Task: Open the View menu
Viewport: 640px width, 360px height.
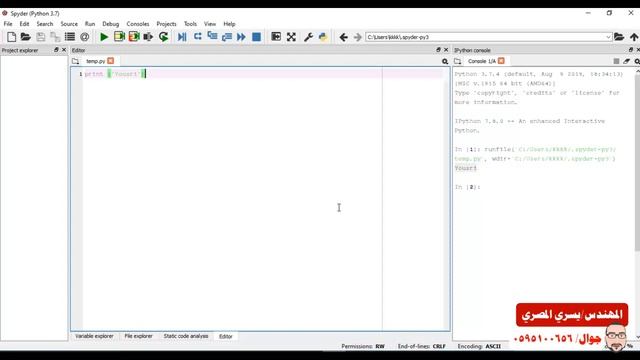Action: point(210,24)
